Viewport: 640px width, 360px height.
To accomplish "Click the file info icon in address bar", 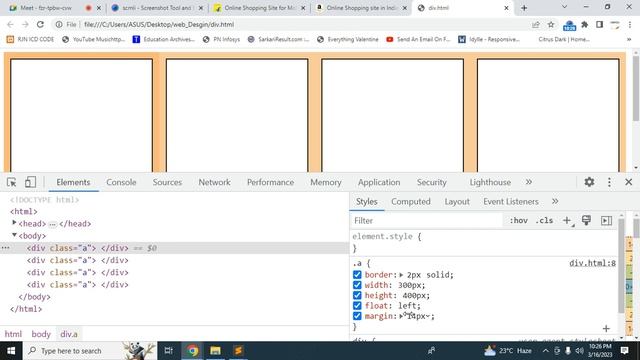I will pos(59,24).
